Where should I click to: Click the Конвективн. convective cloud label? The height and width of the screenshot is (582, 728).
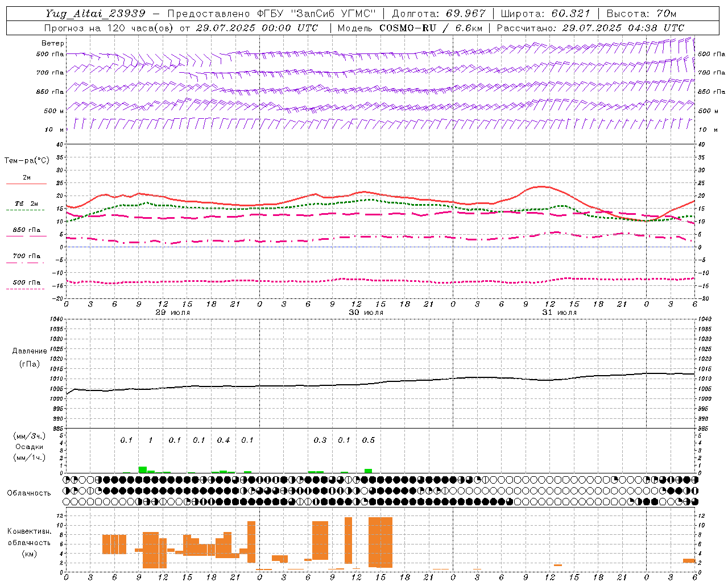coord(29,531)
